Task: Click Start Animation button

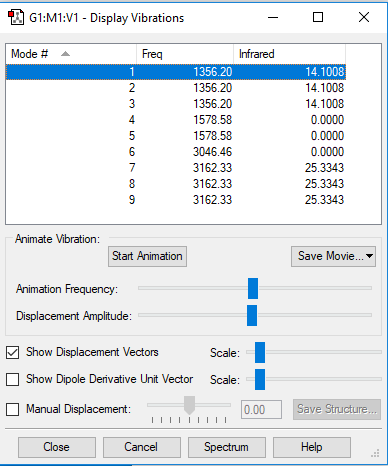Action: 147,256
